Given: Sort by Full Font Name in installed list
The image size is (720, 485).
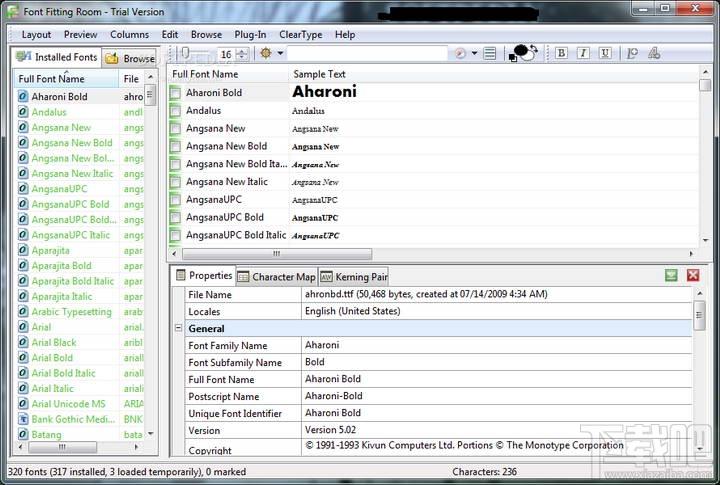Looking at the screenshot, I should pos(67,79).
